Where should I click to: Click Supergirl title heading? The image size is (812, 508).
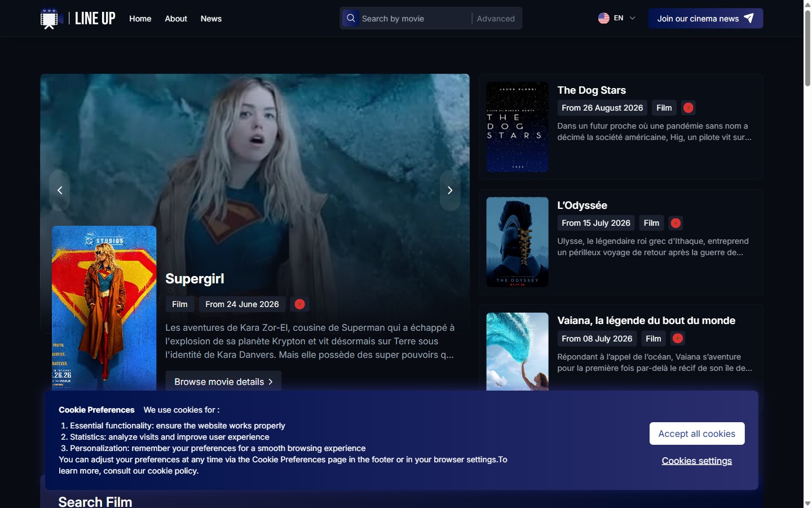click(x=195, y=279)
